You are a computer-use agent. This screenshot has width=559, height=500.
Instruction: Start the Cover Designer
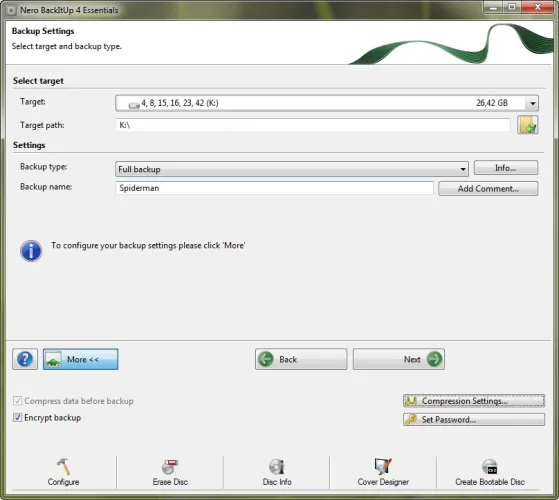(383, 472)
